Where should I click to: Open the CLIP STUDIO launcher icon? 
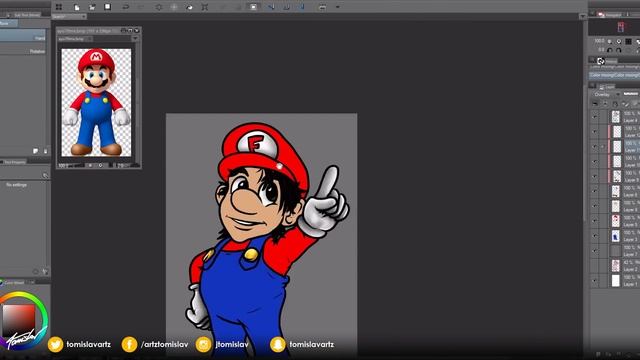(x=59, y=7)
